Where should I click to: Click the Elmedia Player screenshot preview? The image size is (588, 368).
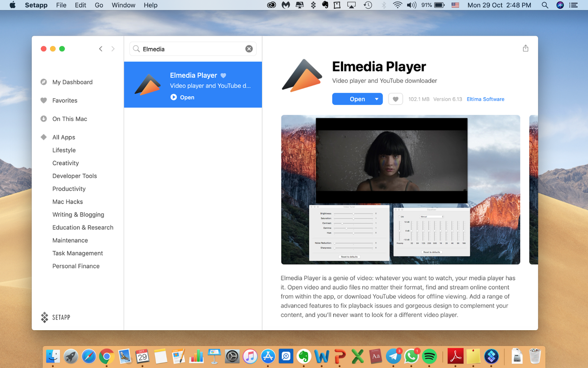400,189
